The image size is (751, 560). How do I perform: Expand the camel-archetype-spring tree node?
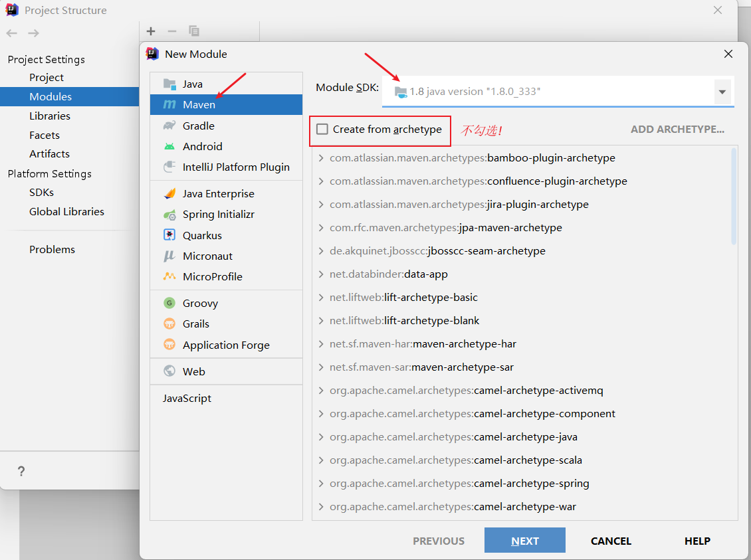pyautogui.click(x=321, y=484)
